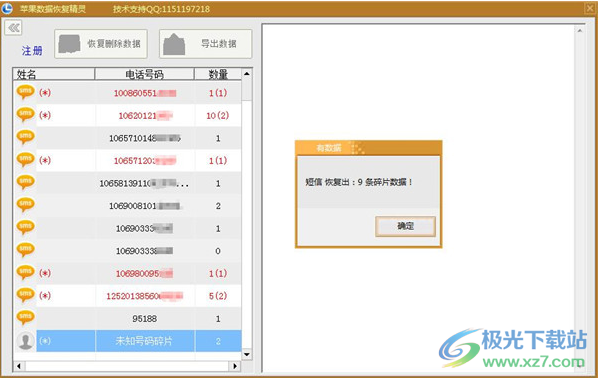Click the app logo in title bar

click(x=7, y=8)
